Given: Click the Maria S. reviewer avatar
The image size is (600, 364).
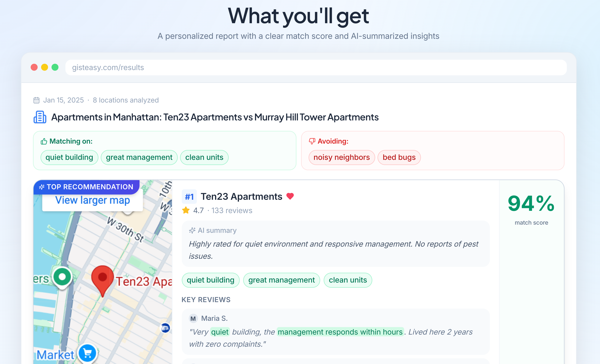Looking at the screenshot, I should pos(193,318).
